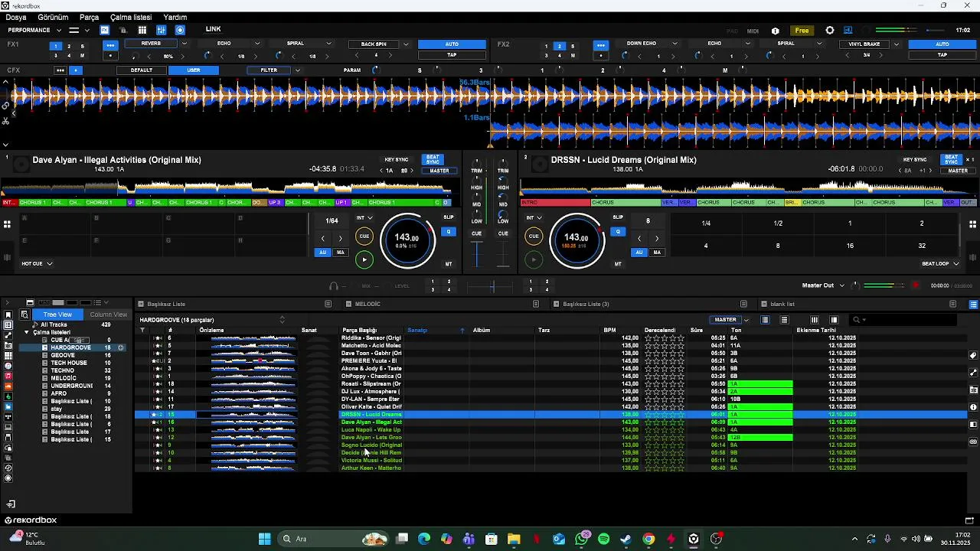Viewport: 980px width, 551px height.
Task: Toggle deck 2 quantize Q button
Action: pyautogui.click(x=618, y=232)
